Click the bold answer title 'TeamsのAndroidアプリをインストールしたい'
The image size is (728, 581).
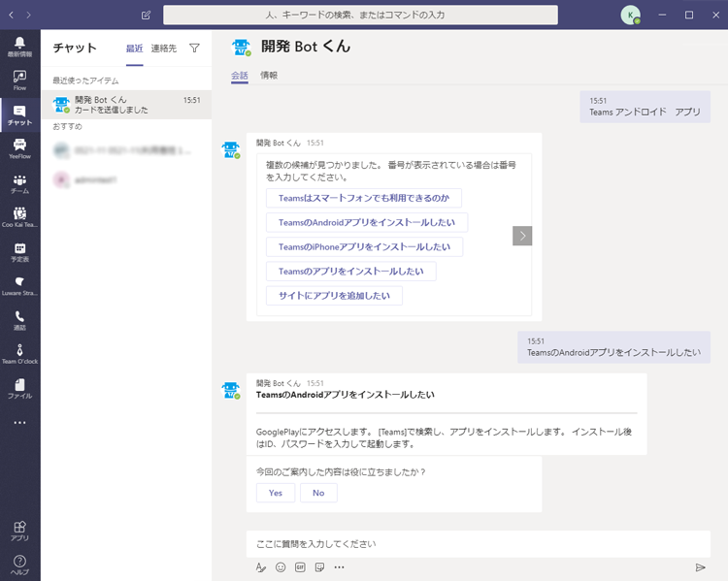pos(346,395)
